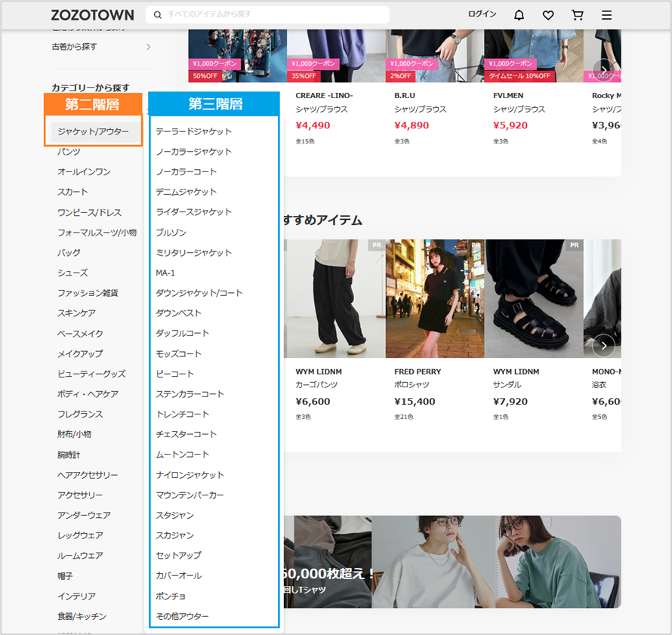Choose ダッフルコート subcategory
Screen dimensions: 672x635
[183, 333]
